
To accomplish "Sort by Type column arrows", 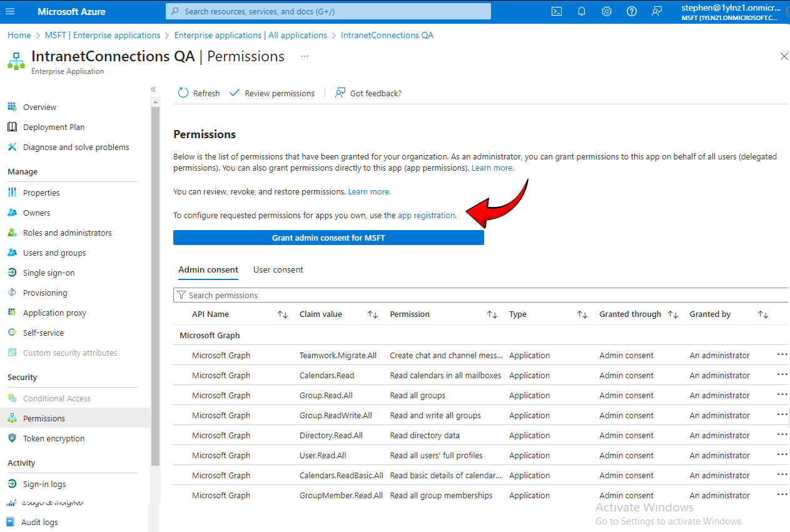I will point(582,314).
